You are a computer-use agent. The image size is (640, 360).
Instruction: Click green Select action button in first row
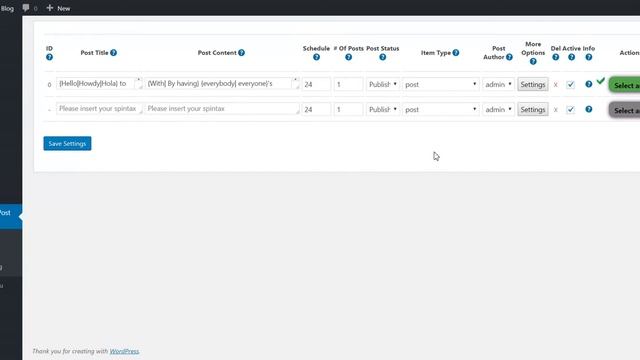point(624,85)
